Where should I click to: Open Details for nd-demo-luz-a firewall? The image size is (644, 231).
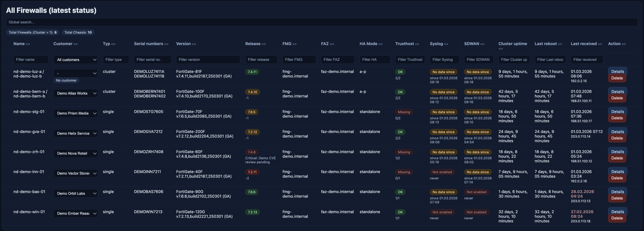click(x=617, y=72)
